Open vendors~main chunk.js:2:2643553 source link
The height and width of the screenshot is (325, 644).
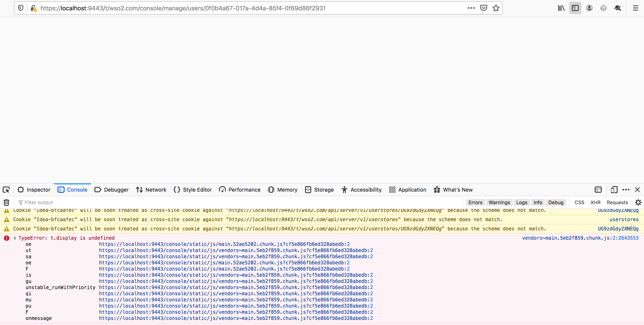(x=580, y=238)
